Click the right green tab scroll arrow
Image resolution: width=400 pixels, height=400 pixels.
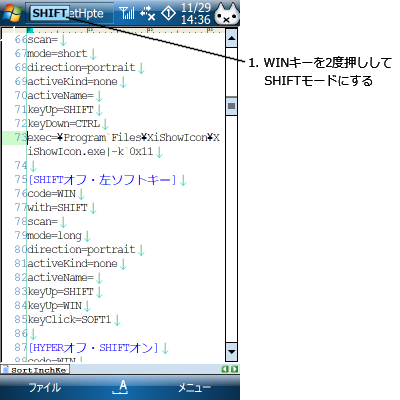tap(235, 369)
